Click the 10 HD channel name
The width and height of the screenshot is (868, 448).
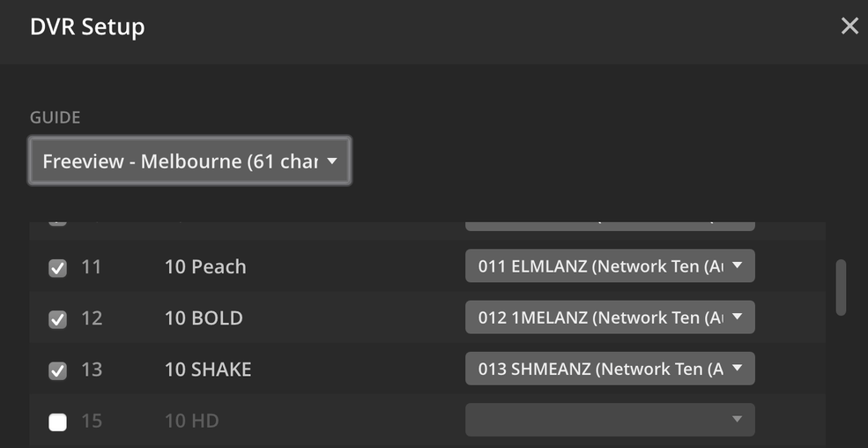(x=191, y=421)
